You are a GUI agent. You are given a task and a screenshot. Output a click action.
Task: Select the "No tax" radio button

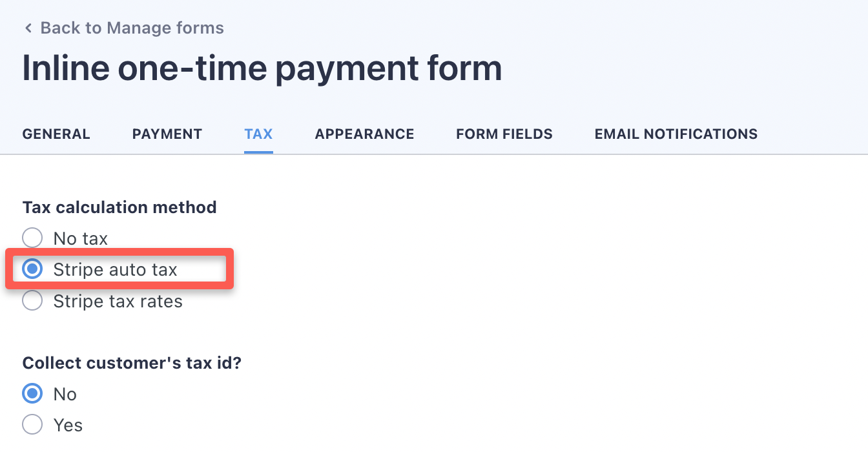(x=32, y=238)
